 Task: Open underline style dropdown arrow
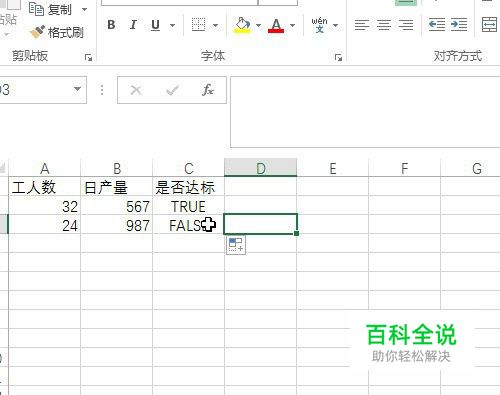coord(172,25)
